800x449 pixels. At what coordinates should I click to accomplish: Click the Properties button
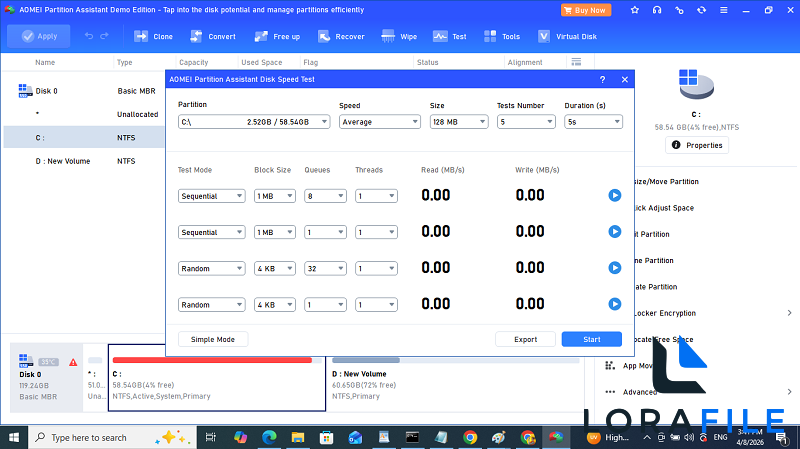click(x=697, y=145)
